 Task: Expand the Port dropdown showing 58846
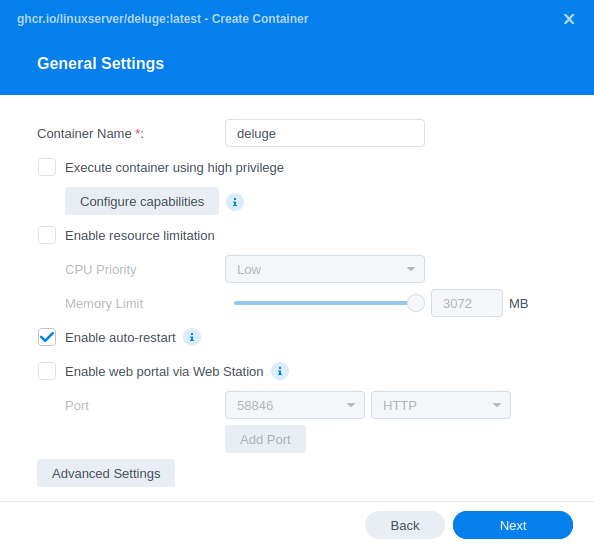(x=295, y=405)
